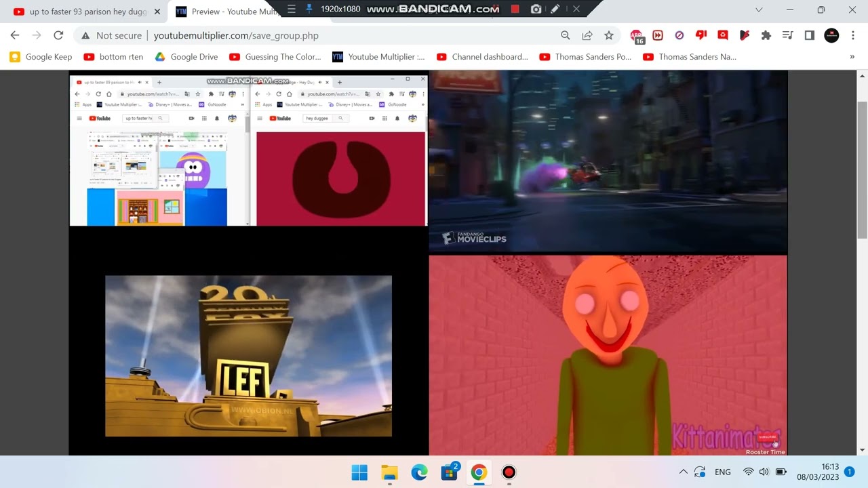Switch the ENG input language indicator
This screenshot has height=488, width=868.
pos(723,472)
